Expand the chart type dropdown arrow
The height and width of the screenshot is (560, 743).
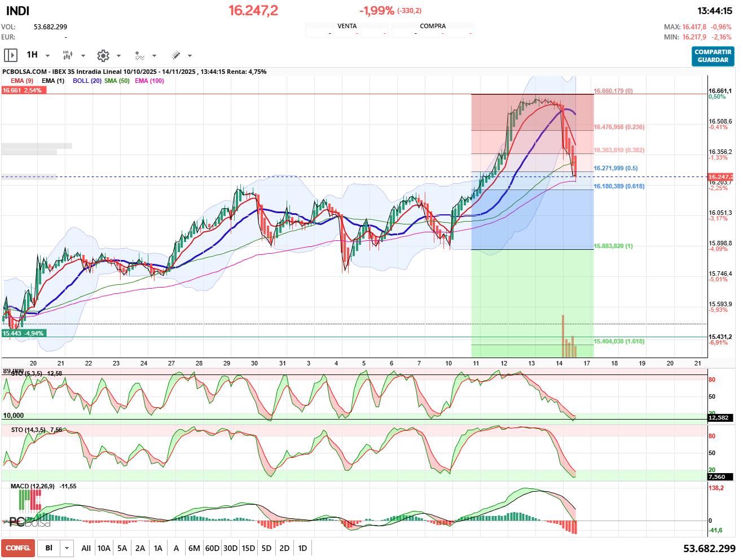83,56
